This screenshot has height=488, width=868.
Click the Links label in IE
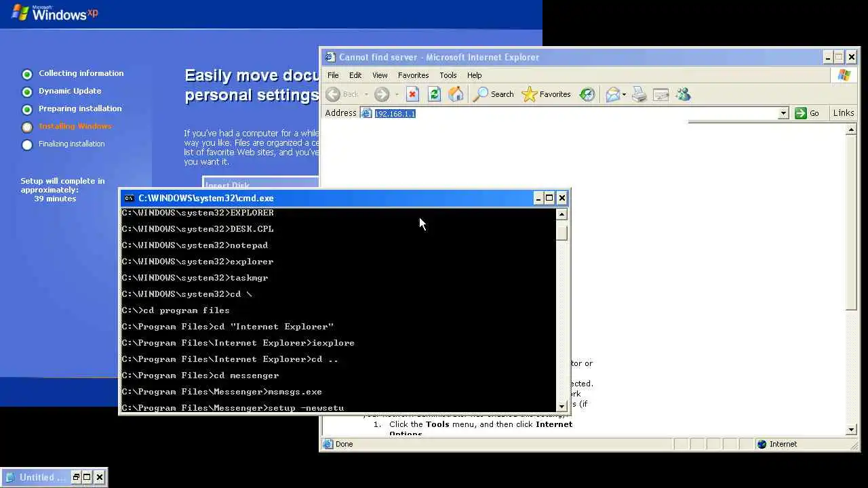point(844,113)
